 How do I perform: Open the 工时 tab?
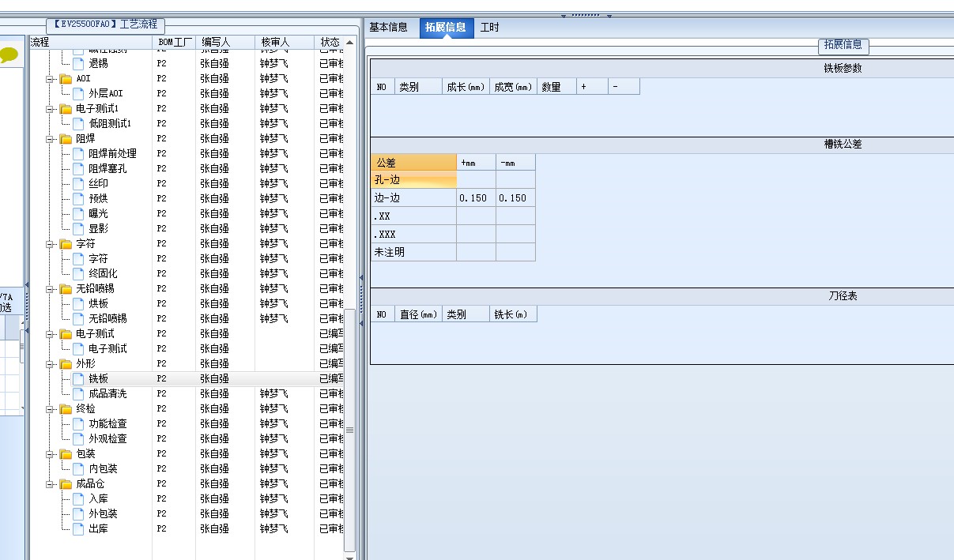(x=490, y=27)
